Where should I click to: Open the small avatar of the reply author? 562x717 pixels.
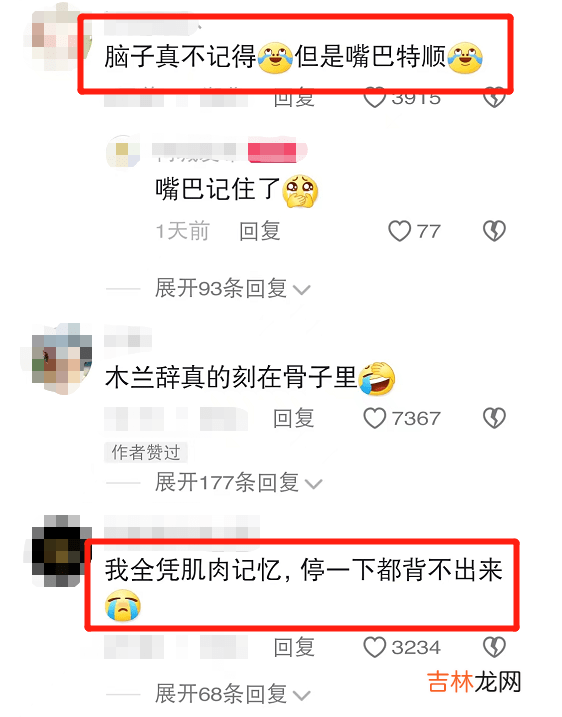pos(123,151)
